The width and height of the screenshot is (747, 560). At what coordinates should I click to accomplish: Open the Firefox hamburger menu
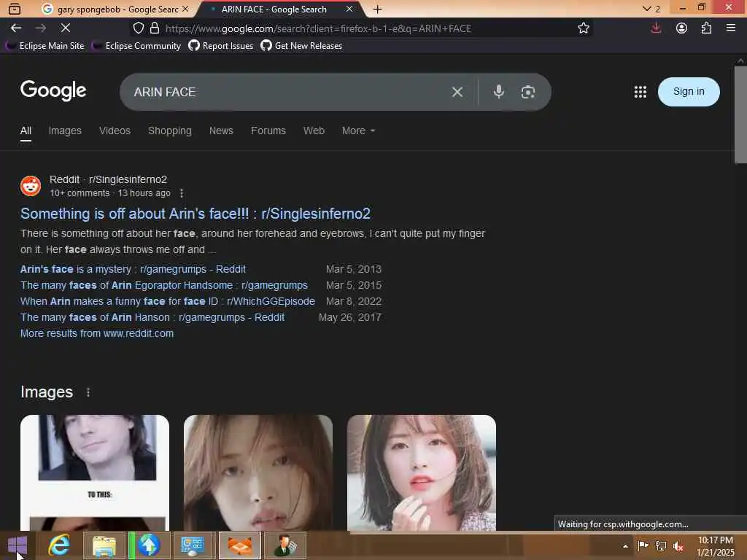point(731,28)
